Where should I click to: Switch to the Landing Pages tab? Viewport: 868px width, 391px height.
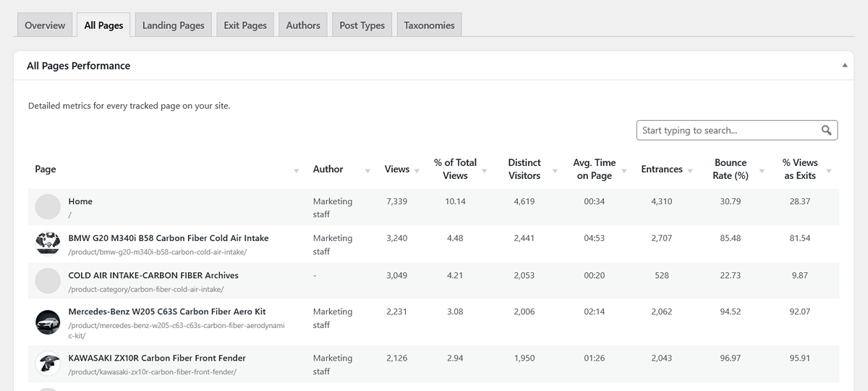click(173, 25)
